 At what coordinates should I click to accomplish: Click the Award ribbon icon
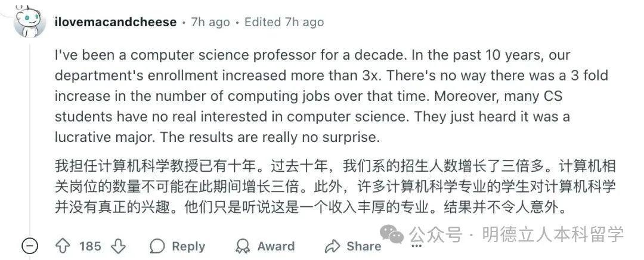coord(243,246)
